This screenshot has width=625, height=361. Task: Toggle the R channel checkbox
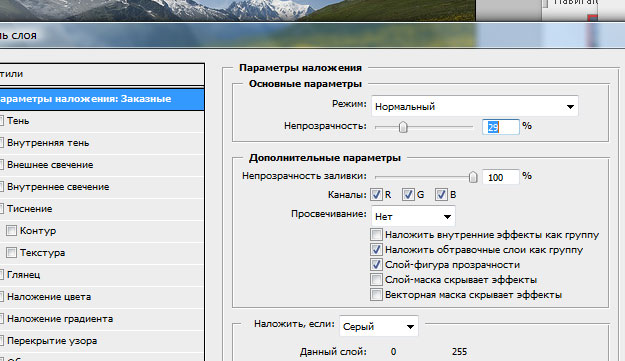pyautogui.click(x=376, y=195)
